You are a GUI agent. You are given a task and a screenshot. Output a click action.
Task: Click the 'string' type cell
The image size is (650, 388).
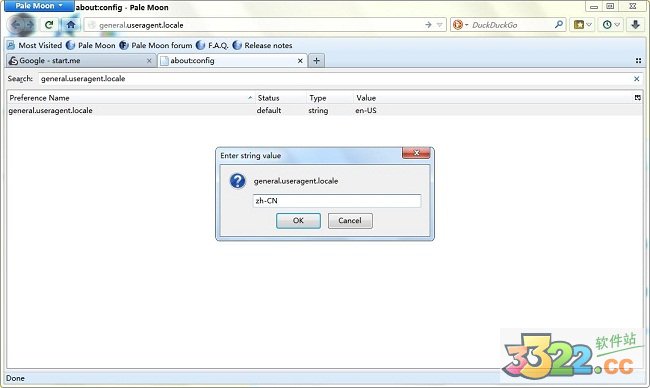point(318,111)
